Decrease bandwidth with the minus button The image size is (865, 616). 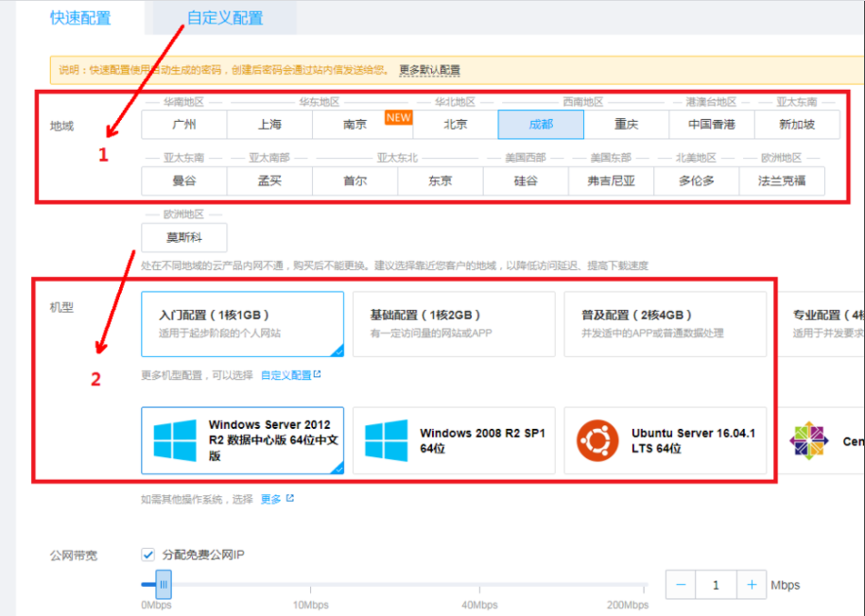[x=681, y=585]
